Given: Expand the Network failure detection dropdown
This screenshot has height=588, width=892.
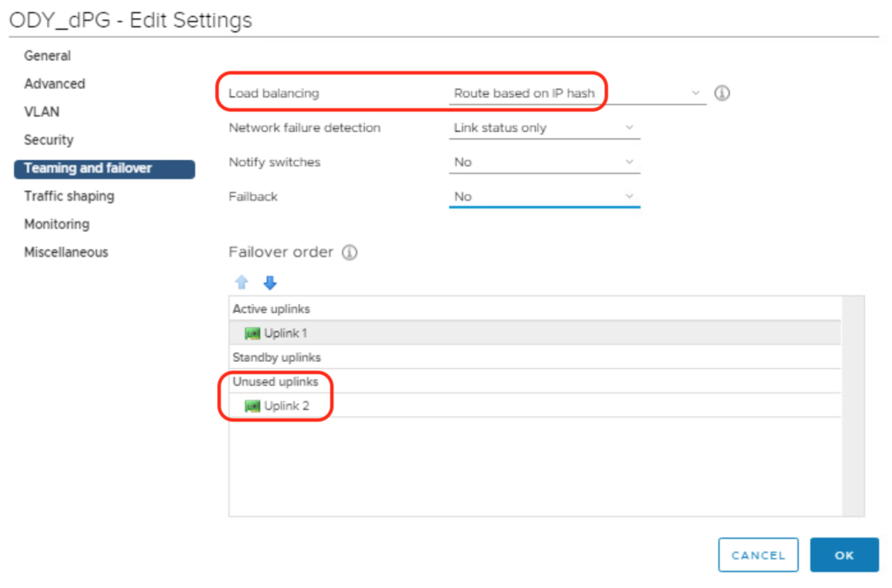Looking at the screenshot, I should (544, 128).
